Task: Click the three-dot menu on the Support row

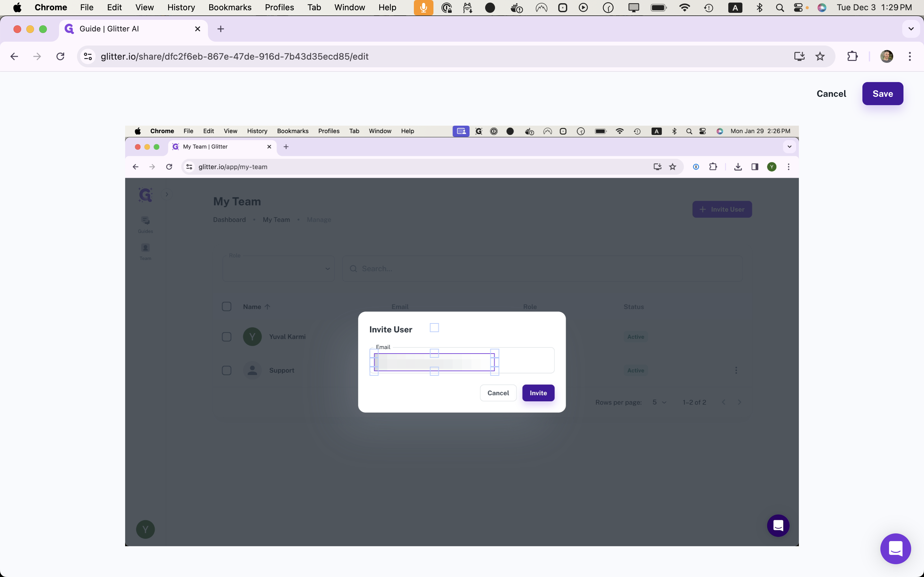Action: (x=736, y=370)
